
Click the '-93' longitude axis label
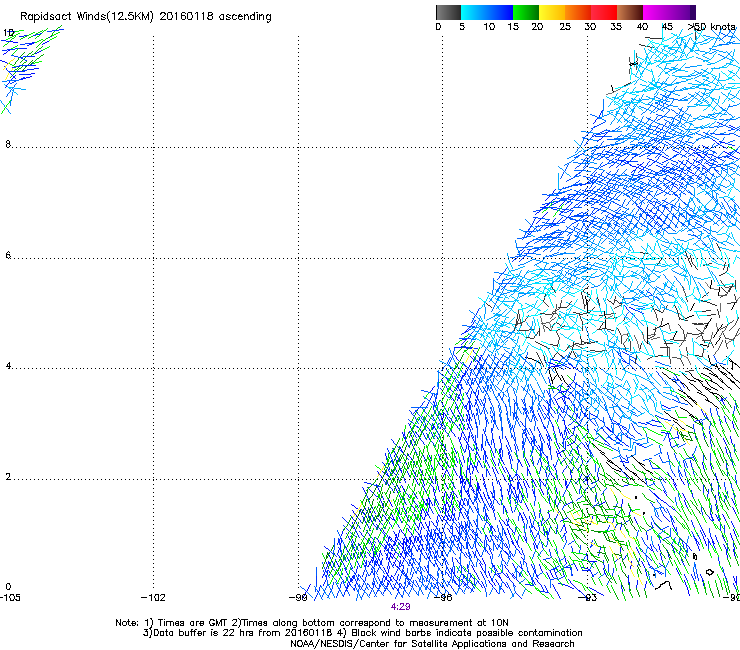pyautogui.click(x=588, y=598)
